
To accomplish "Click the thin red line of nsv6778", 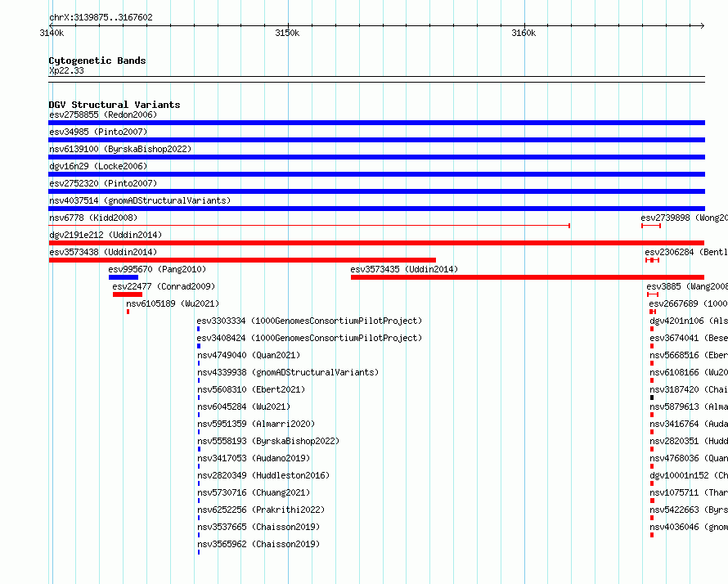I will click(x=309, y=226).
